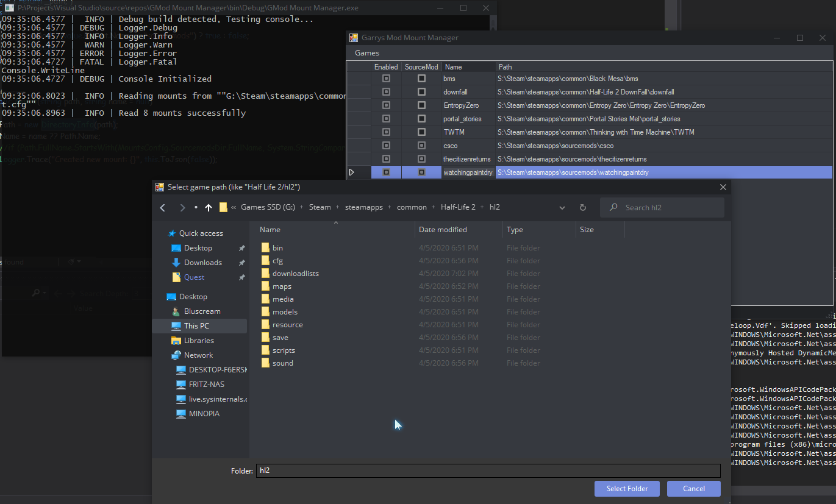Open the address bar history dropdown
This screenshot has width=836, height=504.
point(562,208)
